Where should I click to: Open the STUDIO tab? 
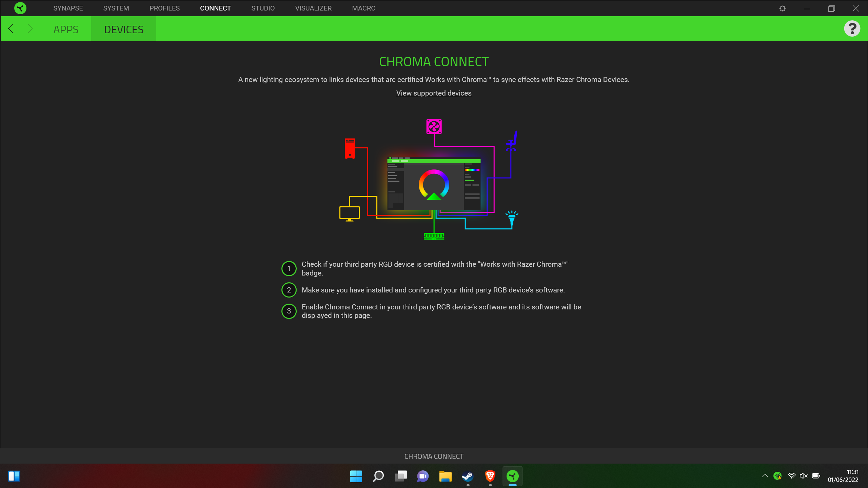[263, 8]
